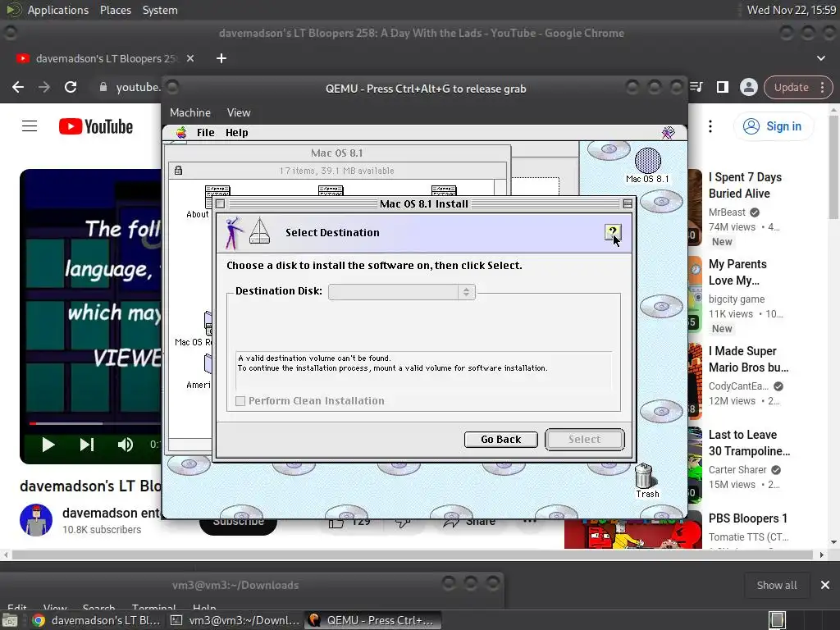Click the Chrome horizontal scrollbar
This screenshot has width=840, height=630.
(413, 555)
